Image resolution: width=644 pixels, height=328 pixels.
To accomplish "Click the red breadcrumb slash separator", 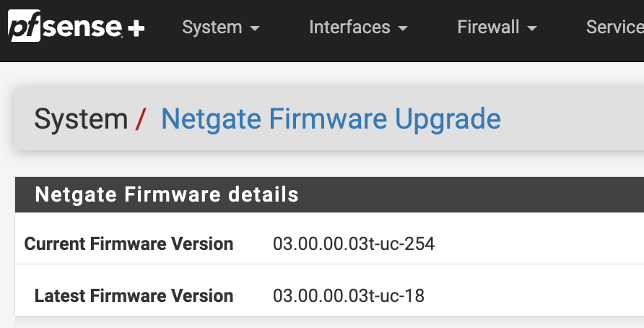I will [142, 119].
